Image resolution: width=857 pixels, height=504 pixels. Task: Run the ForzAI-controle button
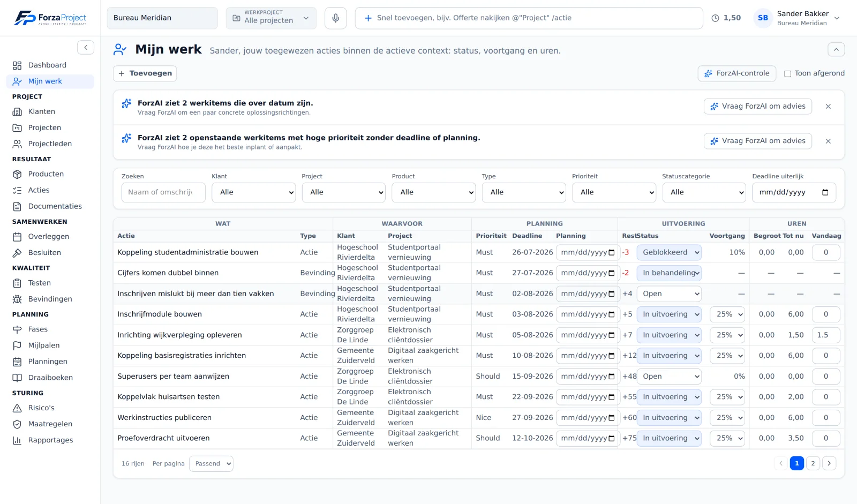click(736, 74)
